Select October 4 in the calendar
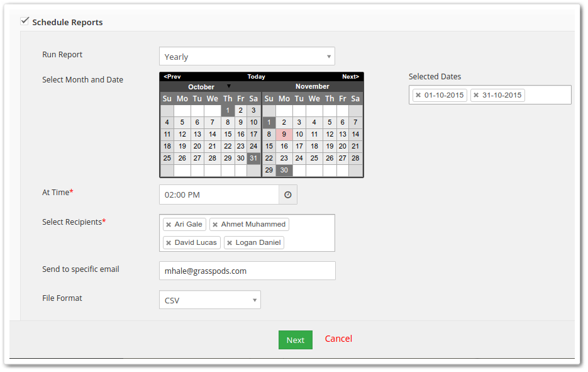588x372 pixels. click(167, 122)
